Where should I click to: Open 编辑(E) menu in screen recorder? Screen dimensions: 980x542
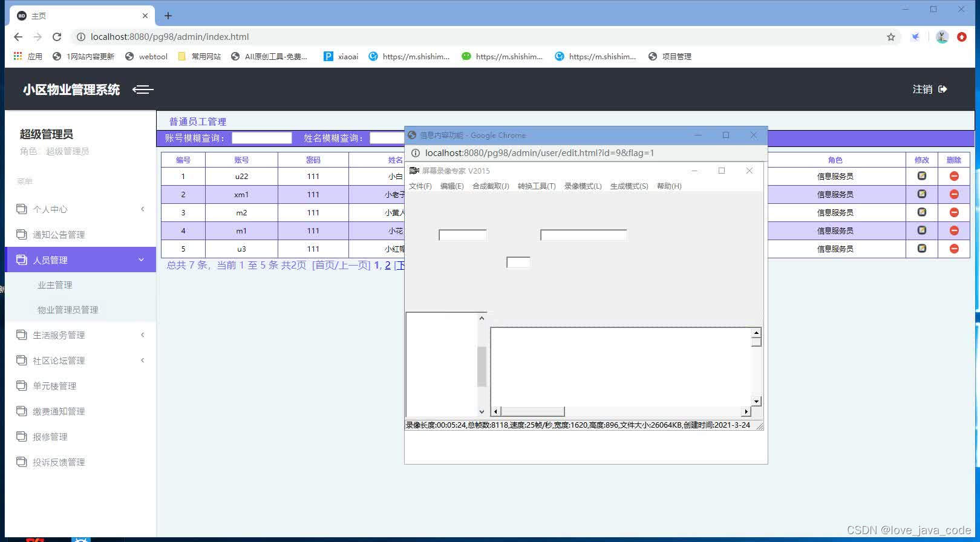[x=452, y=186]
